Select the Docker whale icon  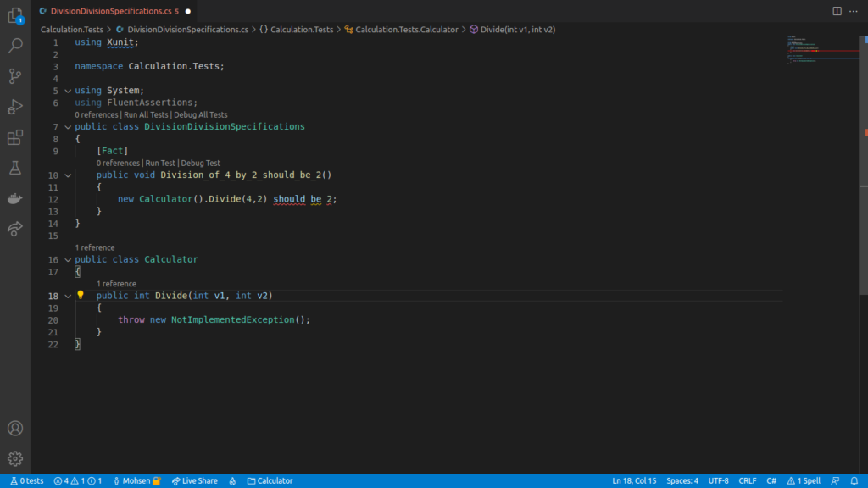(x=14, y=198)
